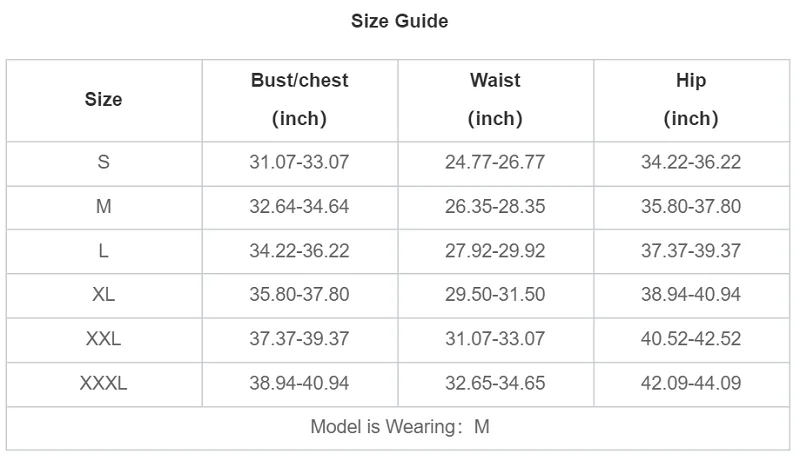This screenshot has height=468, width=800.
Task: Select the Size column header
Action: pos(104,100)
